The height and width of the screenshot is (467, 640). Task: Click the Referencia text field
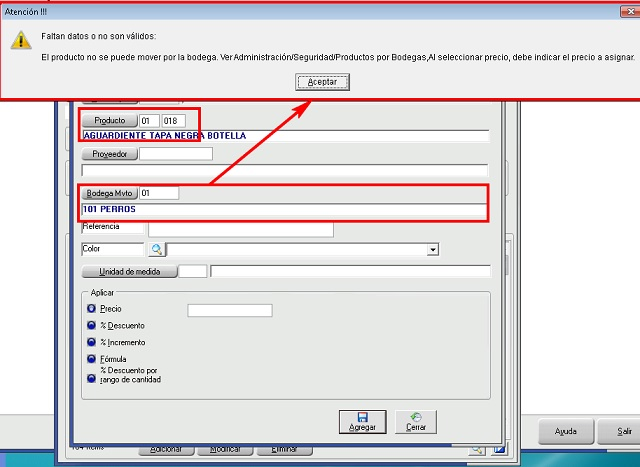240,229
